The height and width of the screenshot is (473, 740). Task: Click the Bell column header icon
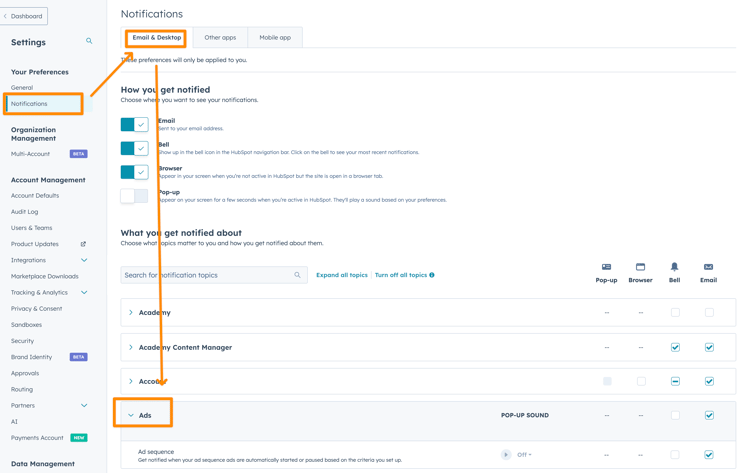pyautogui.click(x=674, y=267)
